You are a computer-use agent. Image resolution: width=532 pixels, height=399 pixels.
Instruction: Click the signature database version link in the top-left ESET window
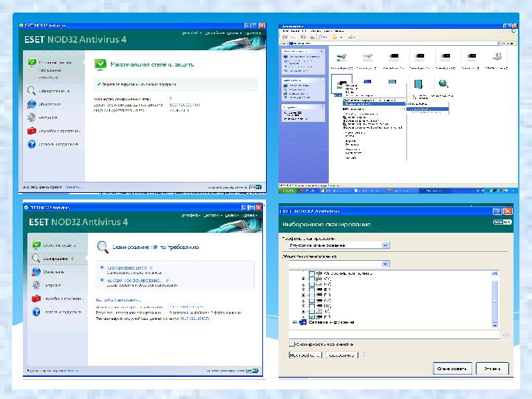(x=185, y=105)
